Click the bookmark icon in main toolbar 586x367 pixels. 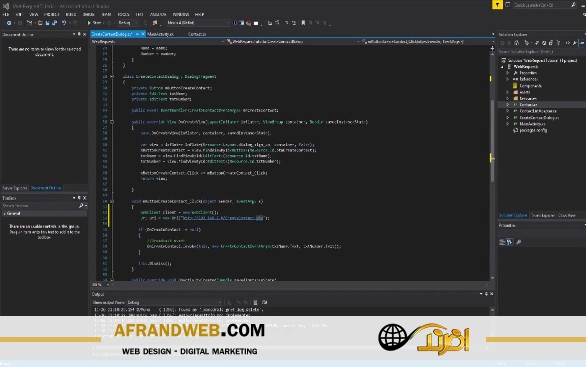click(303, 23)
